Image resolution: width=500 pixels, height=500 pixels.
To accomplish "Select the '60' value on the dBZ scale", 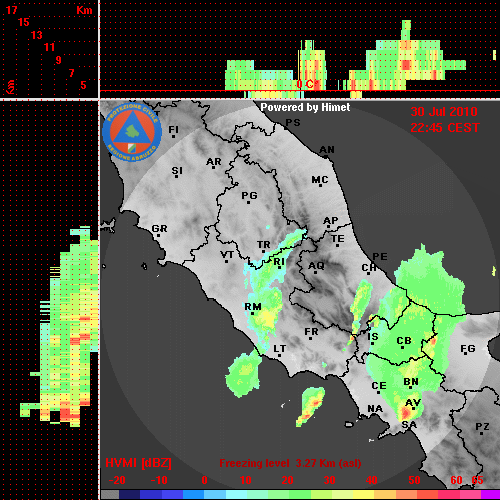I will click(456, 480).
